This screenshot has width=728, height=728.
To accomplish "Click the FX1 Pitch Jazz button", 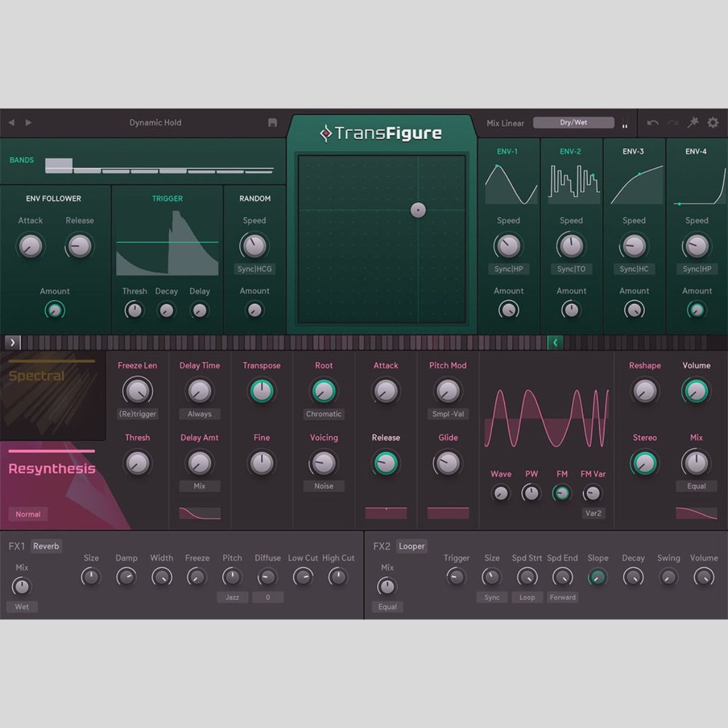I will (232, 597).
